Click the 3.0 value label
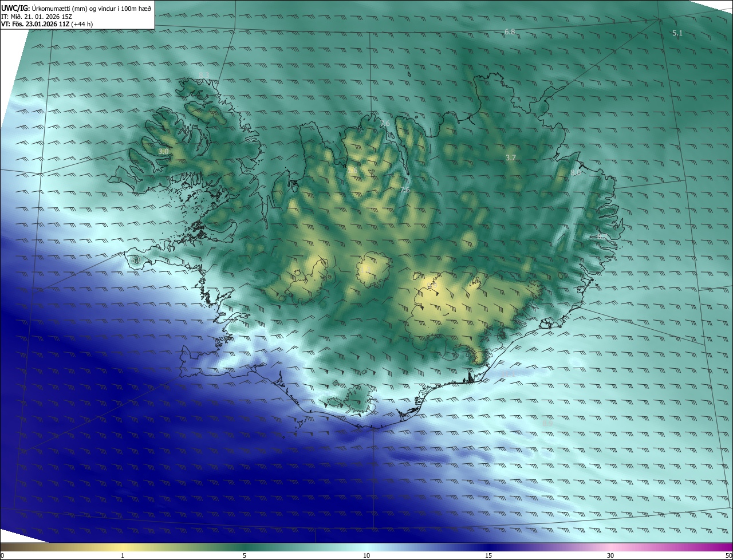733x560 pixels. point(163,151)
